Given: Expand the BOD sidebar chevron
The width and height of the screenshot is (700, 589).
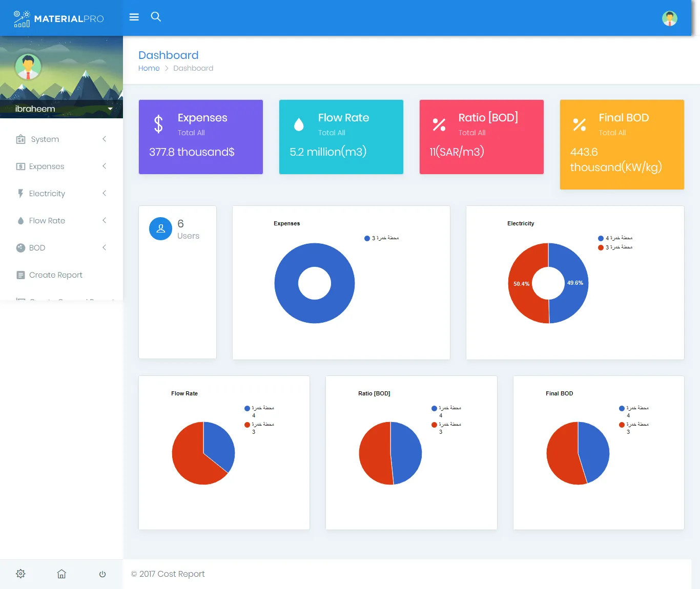Looking at the screenshot, I should [x=105, y=247].
